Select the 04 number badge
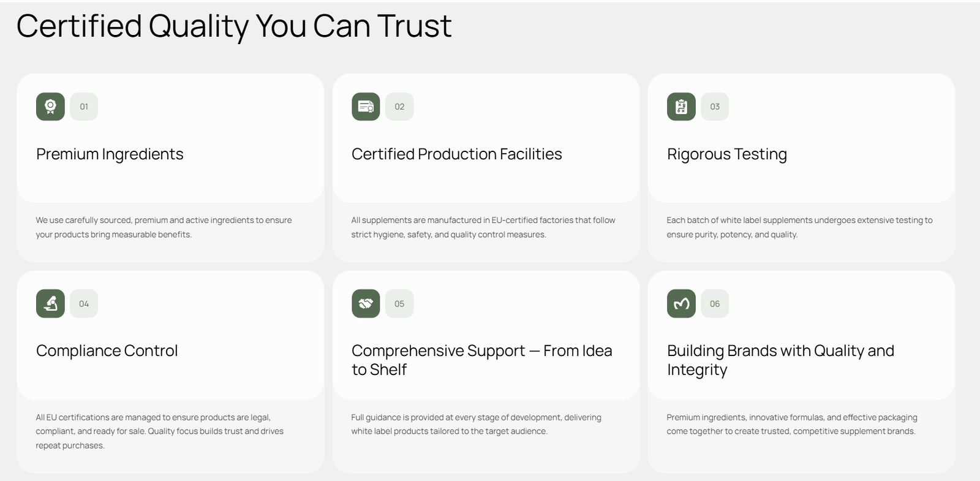This screenshot has width=980, height=481. click(84, 303)
